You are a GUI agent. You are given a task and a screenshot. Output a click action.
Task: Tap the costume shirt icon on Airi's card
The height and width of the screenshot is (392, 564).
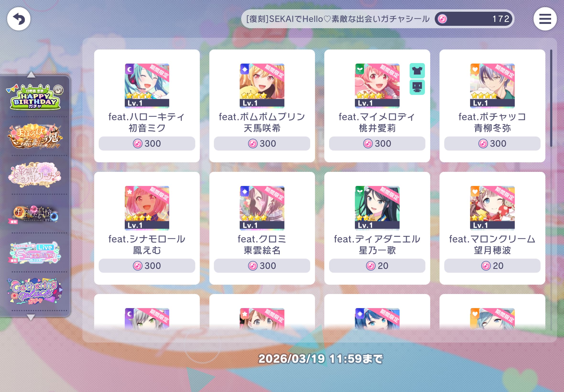417,71
